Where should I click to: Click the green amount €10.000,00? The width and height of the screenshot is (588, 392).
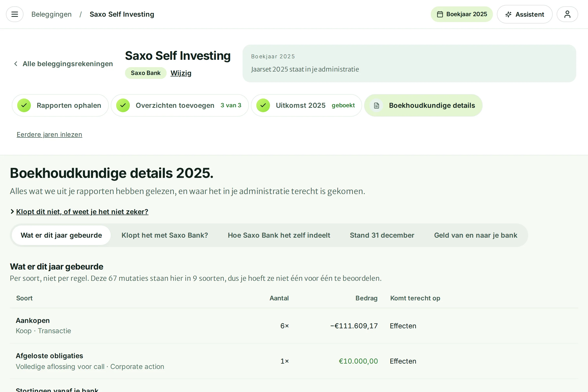[x=358, y=361]
